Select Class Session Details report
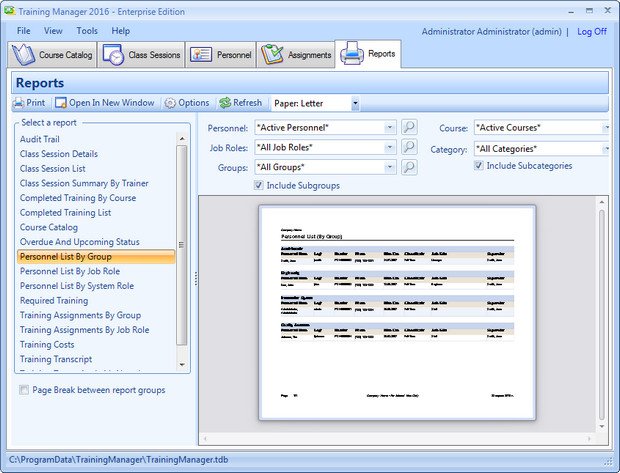The width and height of the screenshot is (620, 473). [x=59, y=154]
